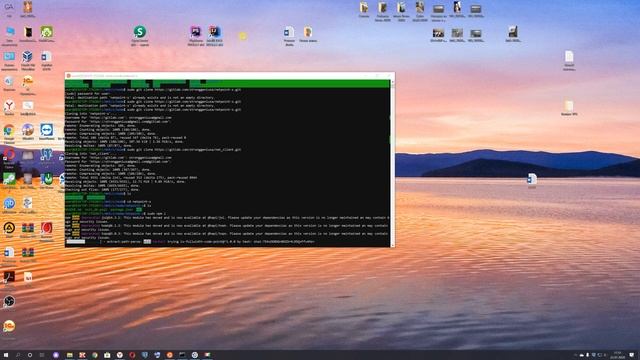The image size is (640, 360).
Task: Open Microsoft Store from the taskbar
Action: tap(107, 355)
